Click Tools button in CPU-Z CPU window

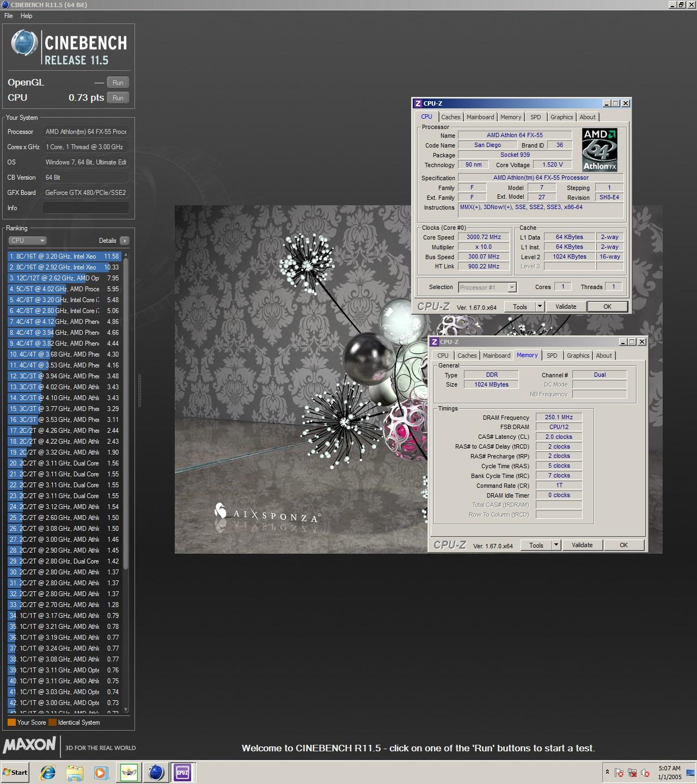coord(520,307)
